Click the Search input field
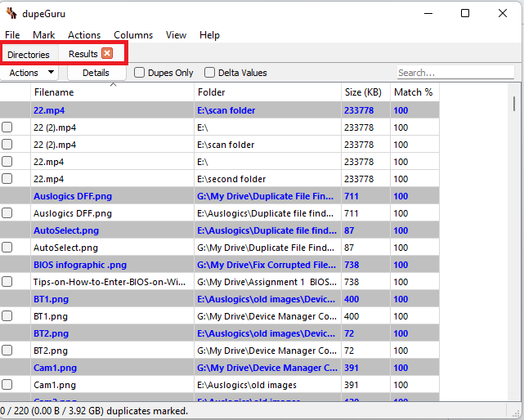The height and width of the screenshot is (420, 524). [455, 73]
